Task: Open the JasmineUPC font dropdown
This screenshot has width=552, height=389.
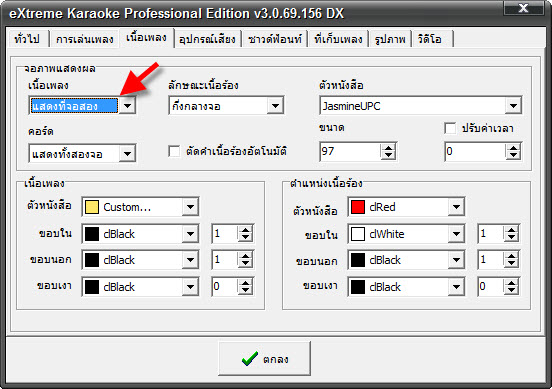Action: click(x=513, y=106)
